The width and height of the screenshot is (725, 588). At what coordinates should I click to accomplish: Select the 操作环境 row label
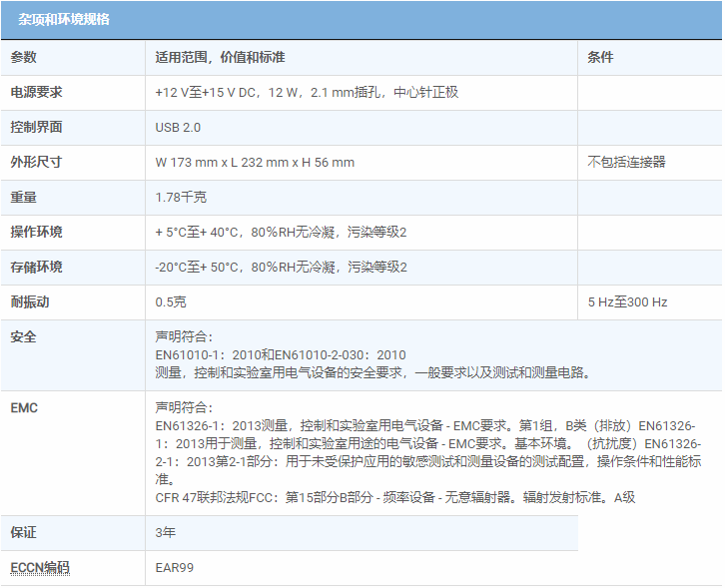pyautogui.click(x=37, y=233)
